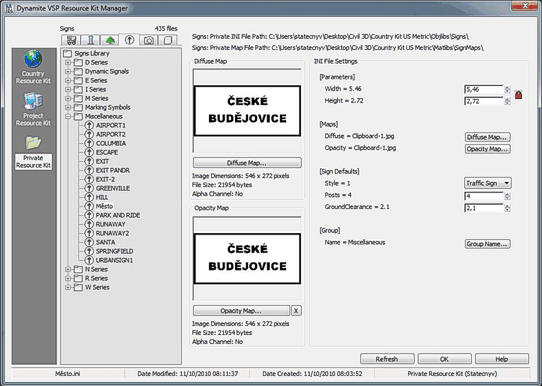This screenshot has height=386, width=542.
Task: Select the AIRPORT2 sign icon
Action: (89, 134)
